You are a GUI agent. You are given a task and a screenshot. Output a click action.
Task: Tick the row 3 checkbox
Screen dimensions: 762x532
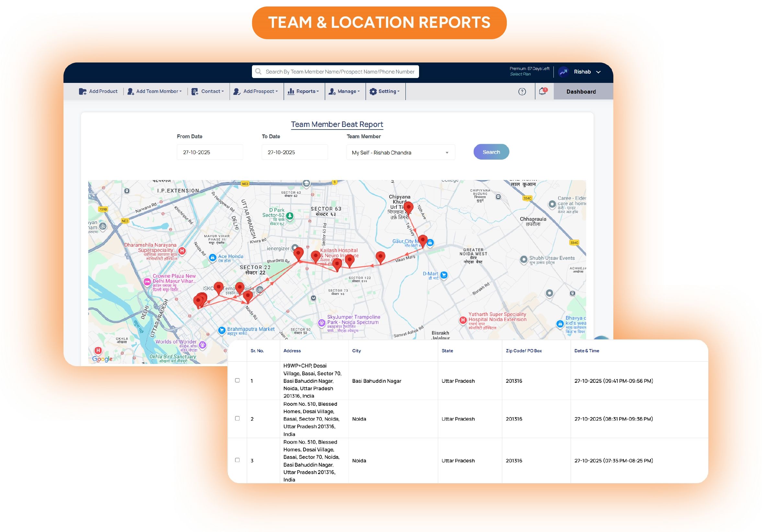coord(237,460)
